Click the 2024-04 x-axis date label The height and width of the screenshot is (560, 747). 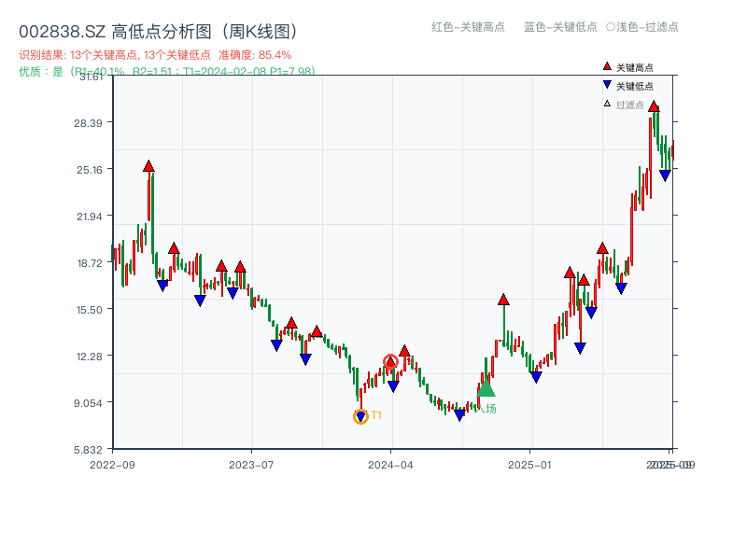click(x=390, y=465)
